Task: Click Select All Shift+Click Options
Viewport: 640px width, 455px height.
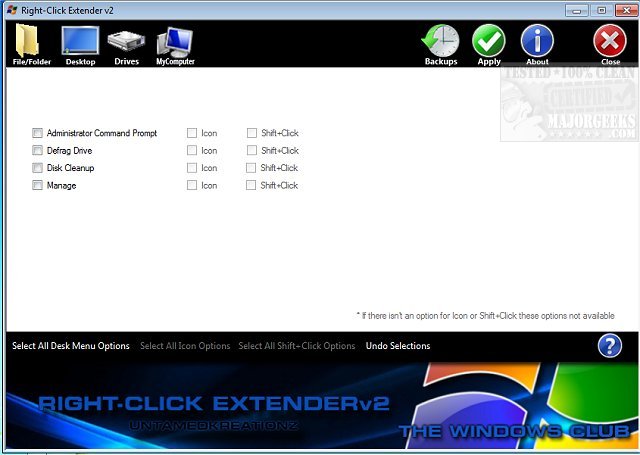Action: click(297, 346)
